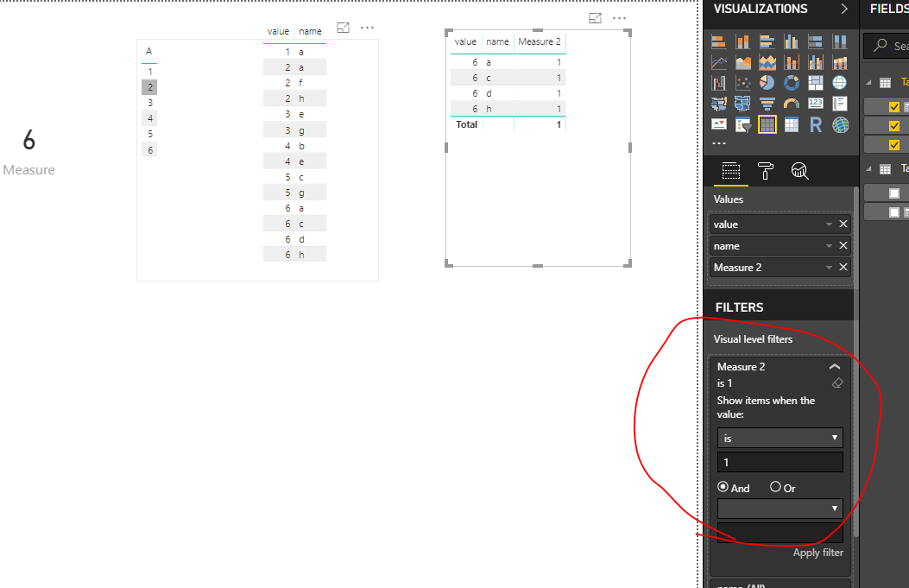The image size is (909, 588).
Task: Select slicer item 6
Action: tap(149, 150)
